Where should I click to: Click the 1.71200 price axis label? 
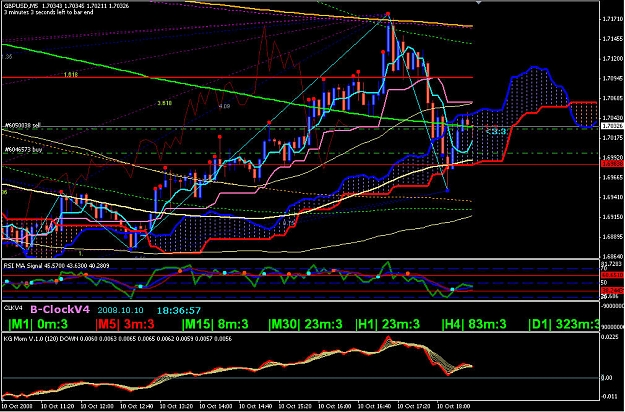pos(613,59)
